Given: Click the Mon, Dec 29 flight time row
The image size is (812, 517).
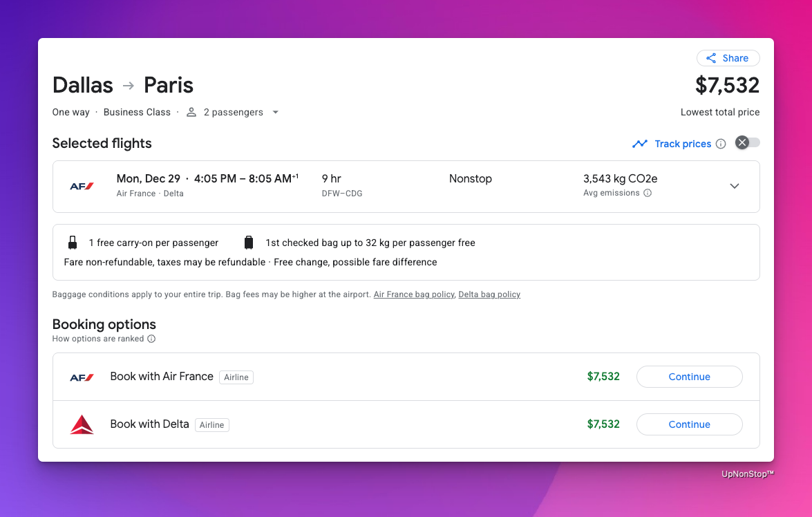Looking at the screenshot, I should click(x=207, y=179).
